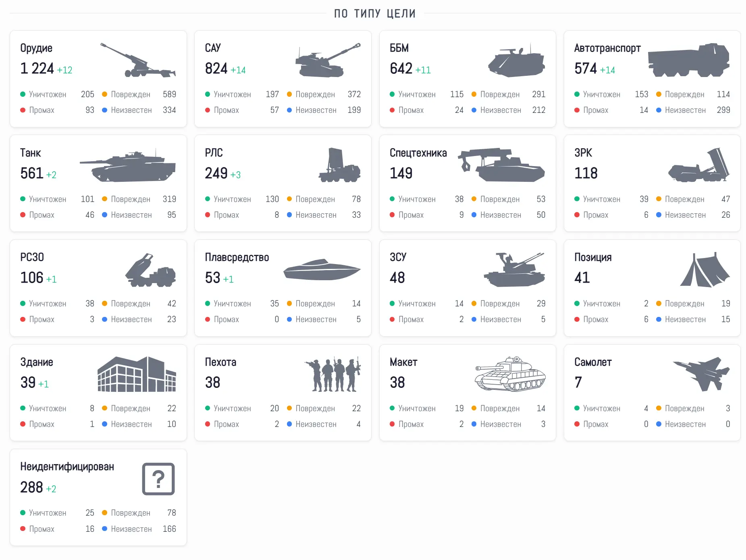This screenshot has height=560, width=746.
Task: Click the question mark icon for Неидентифицирован
Action: [x=158, y=479]
